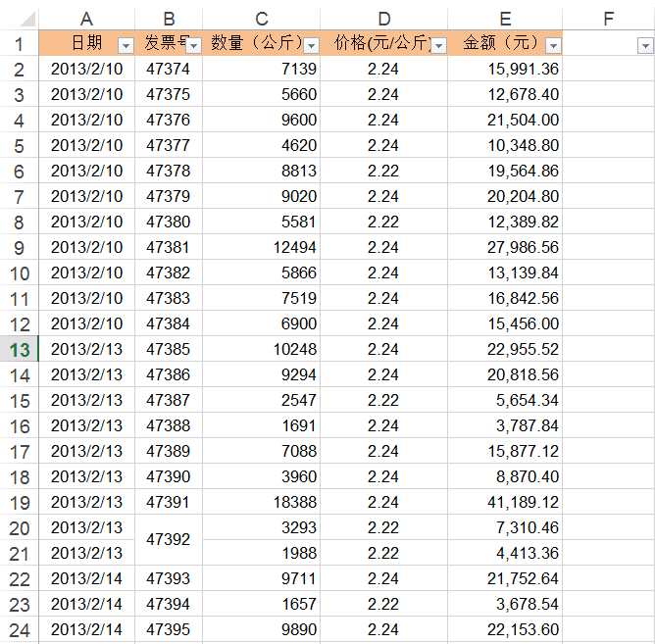Select amount cell 3,678.54
The image size is (655, 644).
click(505, 604)
